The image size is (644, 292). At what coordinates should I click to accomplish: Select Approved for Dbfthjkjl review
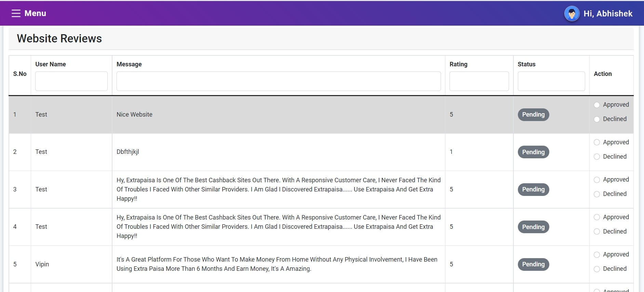click(597, 142)
